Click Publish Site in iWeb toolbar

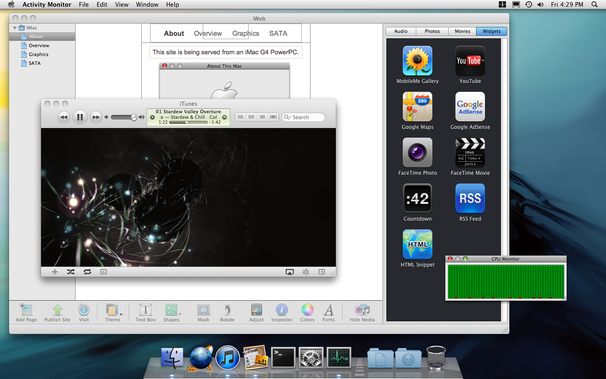(x=57, y=313)
